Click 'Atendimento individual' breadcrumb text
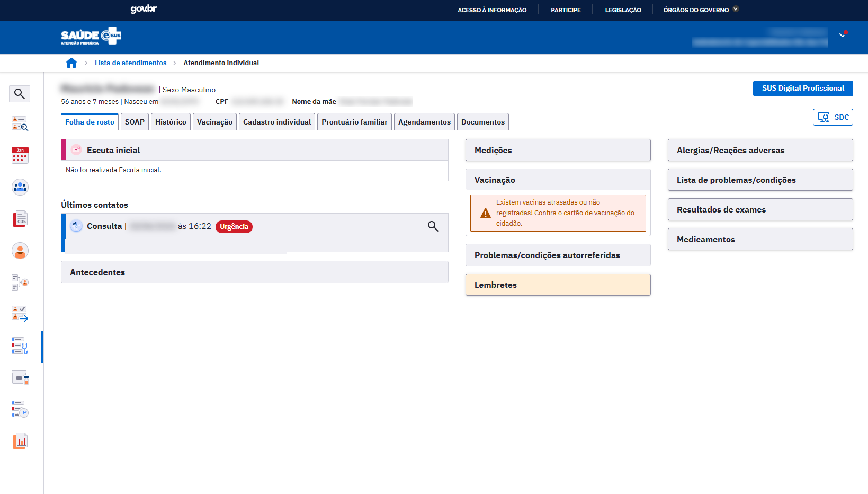 221,63
